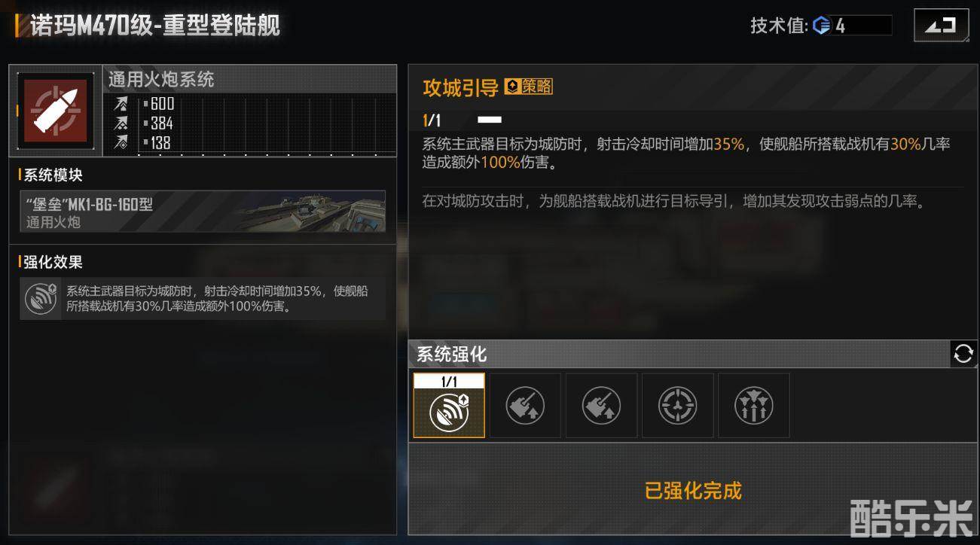Click the back arrow button at top right
The image size is (980, 545).
tap(941, 26)
